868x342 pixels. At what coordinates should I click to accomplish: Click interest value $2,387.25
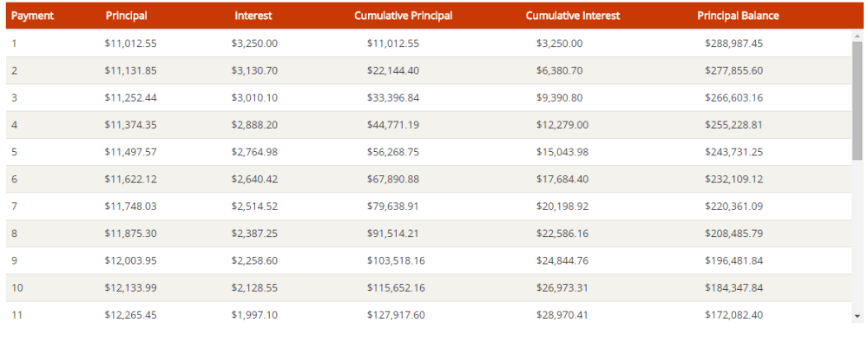tap(254, 233)
